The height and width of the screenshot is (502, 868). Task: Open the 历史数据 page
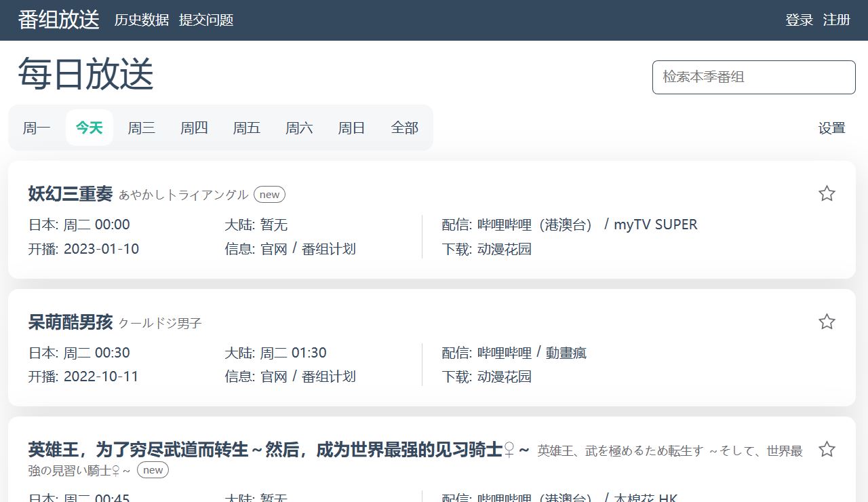pos(142,20)
